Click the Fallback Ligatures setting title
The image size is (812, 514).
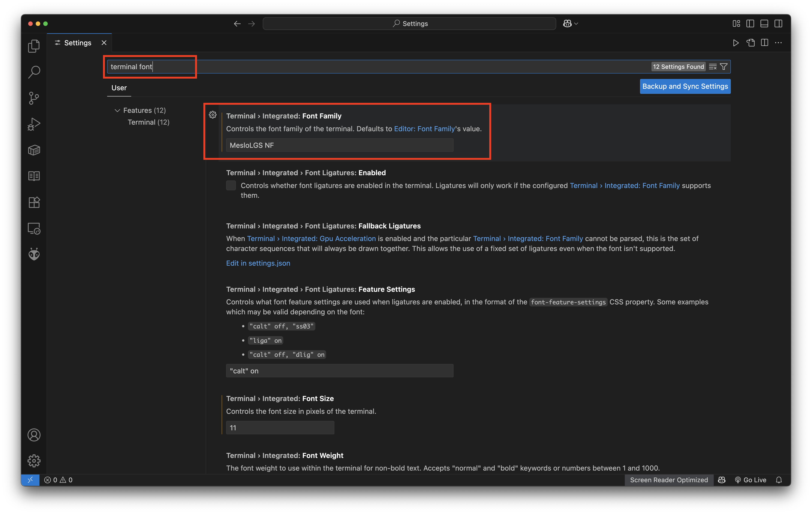pos(323,226)
